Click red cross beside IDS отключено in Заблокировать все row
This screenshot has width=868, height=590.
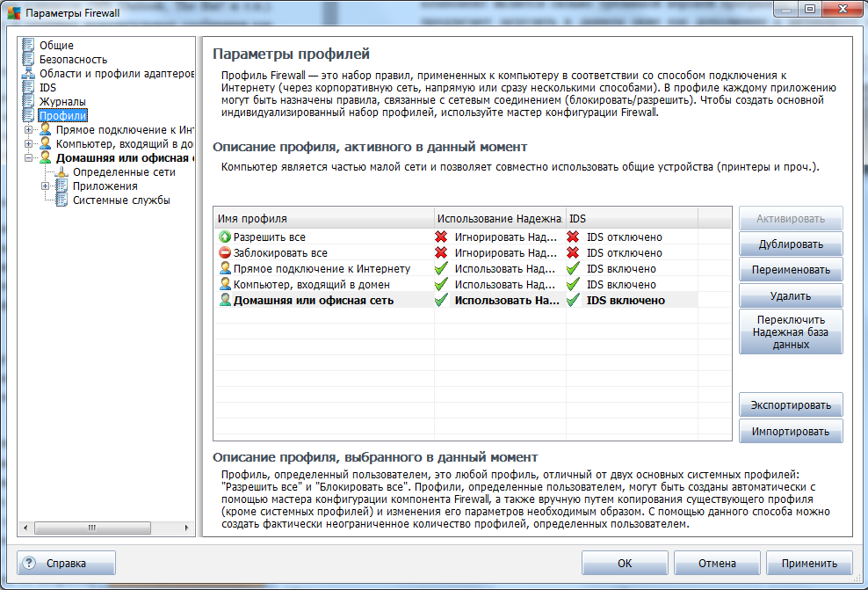coord(573,252)
